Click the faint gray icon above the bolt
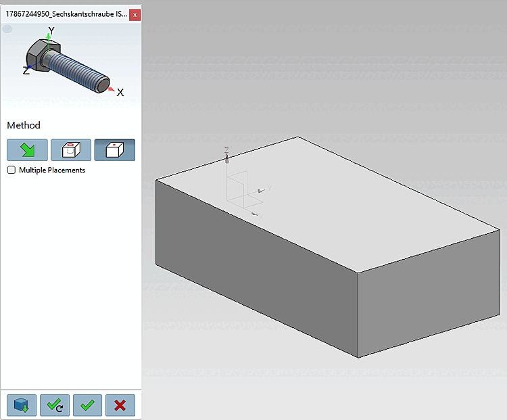Image resolution: width=507 pixels, height=420 pixels. [x=7, y=29]
